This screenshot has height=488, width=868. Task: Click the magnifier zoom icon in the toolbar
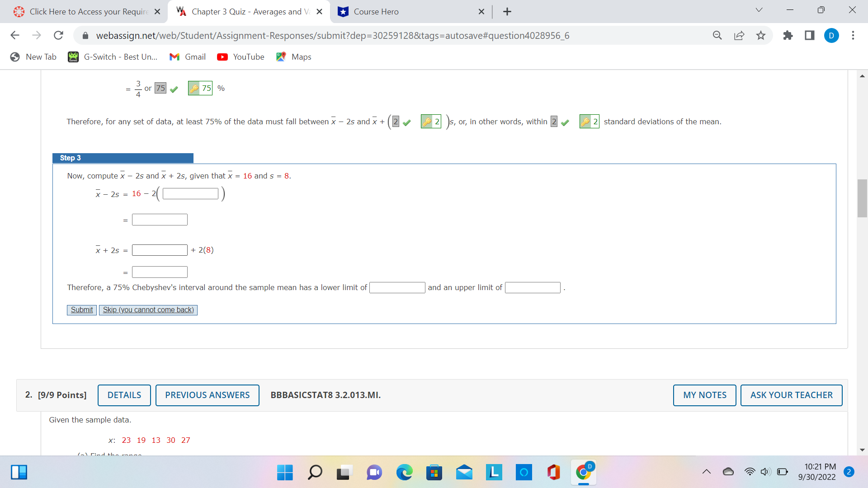[717, 35]
